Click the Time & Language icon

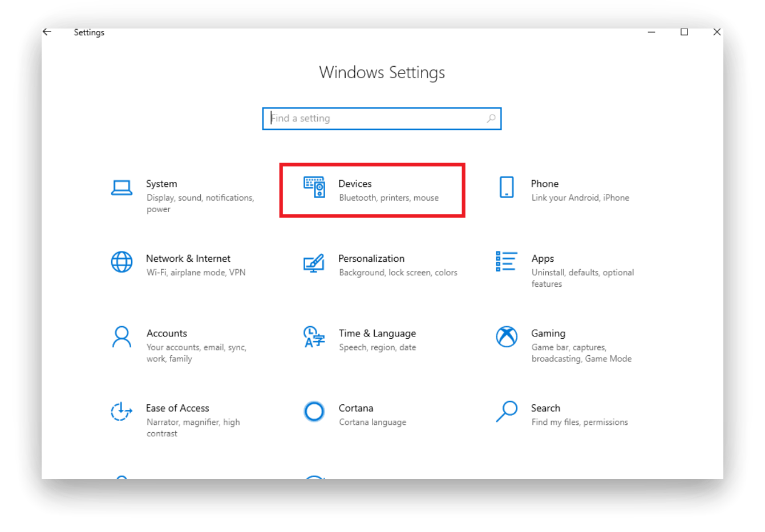click(314, 337)
